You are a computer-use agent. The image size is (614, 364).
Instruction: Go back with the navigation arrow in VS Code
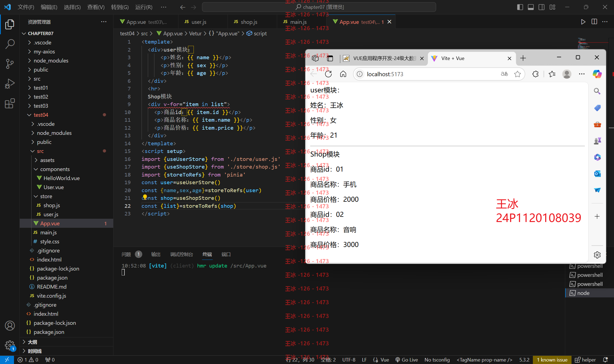(x=183, y=7)
